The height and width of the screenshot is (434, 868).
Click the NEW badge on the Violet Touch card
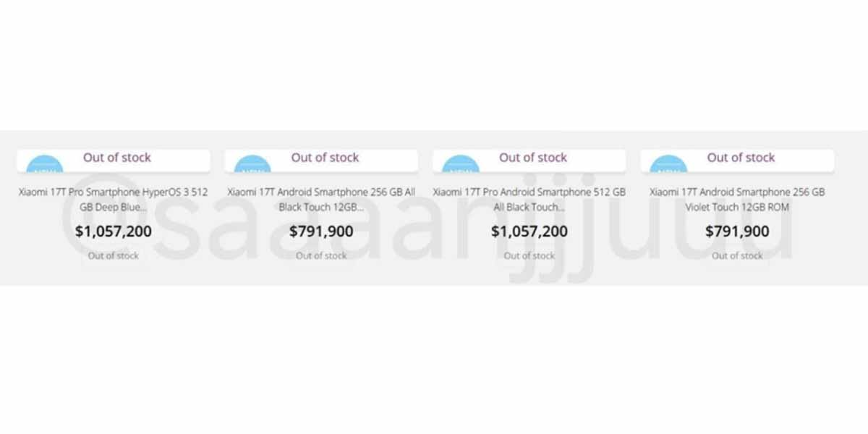point(668,166)
